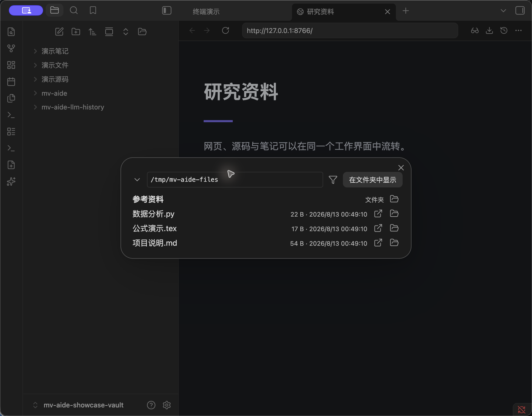
Task: Reveal 数据分析.py in folder
Action: [394, 213]
